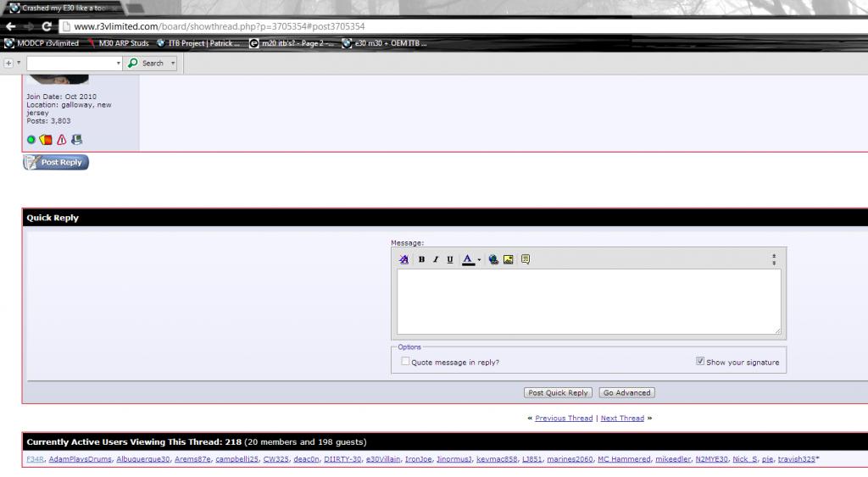Uncheck Show your signature checkbox
This screenshot has width=868, height=477.
click(x=700, y=362)
